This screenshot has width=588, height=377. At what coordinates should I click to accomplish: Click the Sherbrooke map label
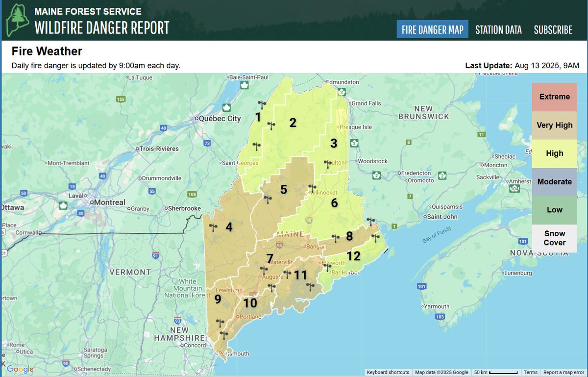pos(184,208)
